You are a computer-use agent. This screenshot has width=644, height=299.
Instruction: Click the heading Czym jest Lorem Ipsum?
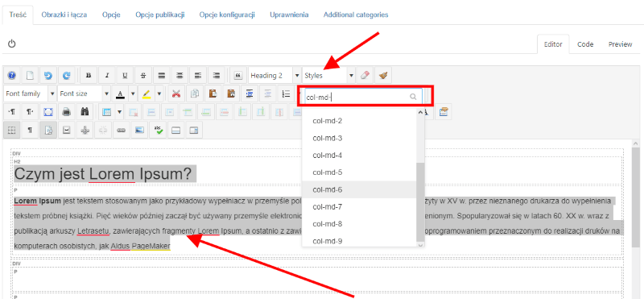(103, 174)
